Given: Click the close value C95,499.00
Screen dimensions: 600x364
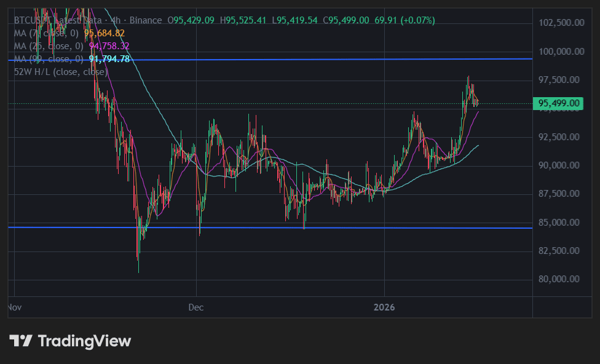Looking at the screenshot, I should click(346, 20).
